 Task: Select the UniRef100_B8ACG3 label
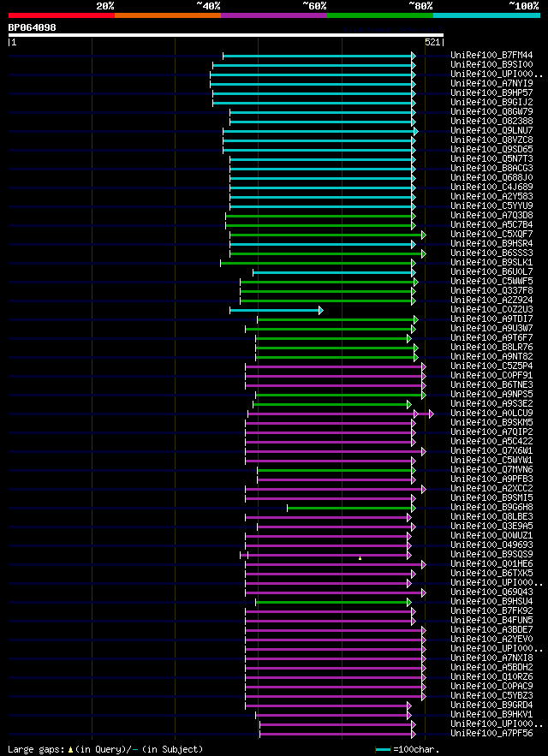click(491, 169)
